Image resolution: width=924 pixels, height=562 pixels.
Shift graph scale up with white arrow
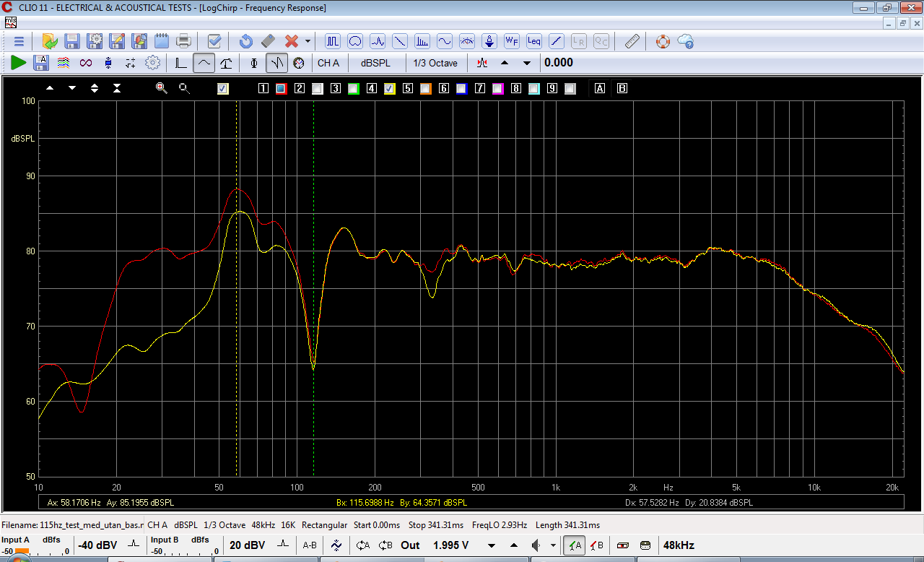(50, 88)
